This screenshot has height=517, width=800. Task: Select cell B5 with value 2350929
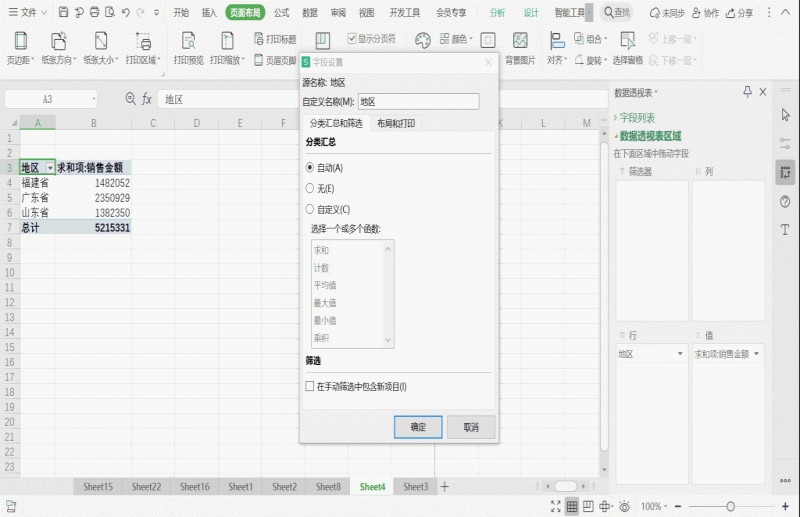(93, 198)
